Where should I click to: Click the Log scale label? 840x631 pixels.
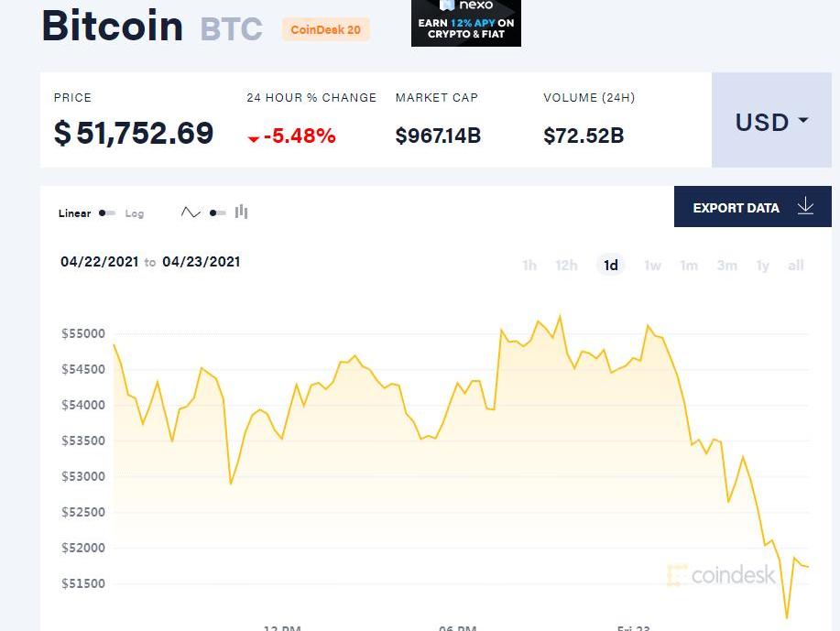[x=135, y=213]
